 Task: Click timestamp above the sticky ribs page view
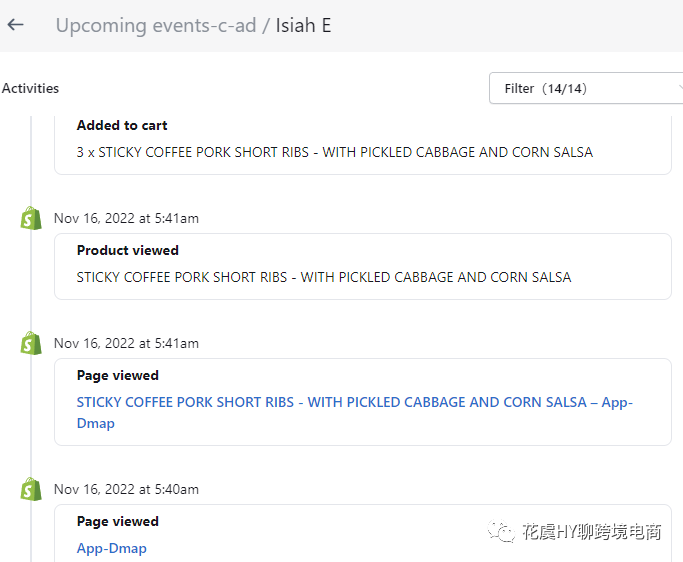(x=126, y=343)
